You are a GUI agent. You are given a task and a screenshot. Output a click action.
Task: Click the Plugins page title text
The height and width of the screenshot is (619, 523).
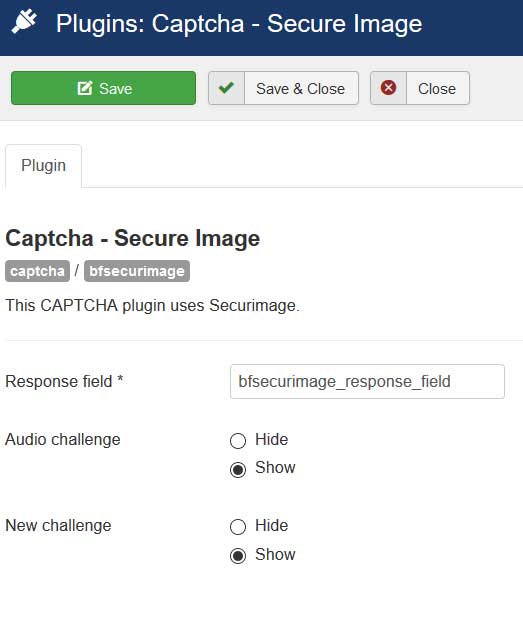pyautogui.click(x=239, y=24)
